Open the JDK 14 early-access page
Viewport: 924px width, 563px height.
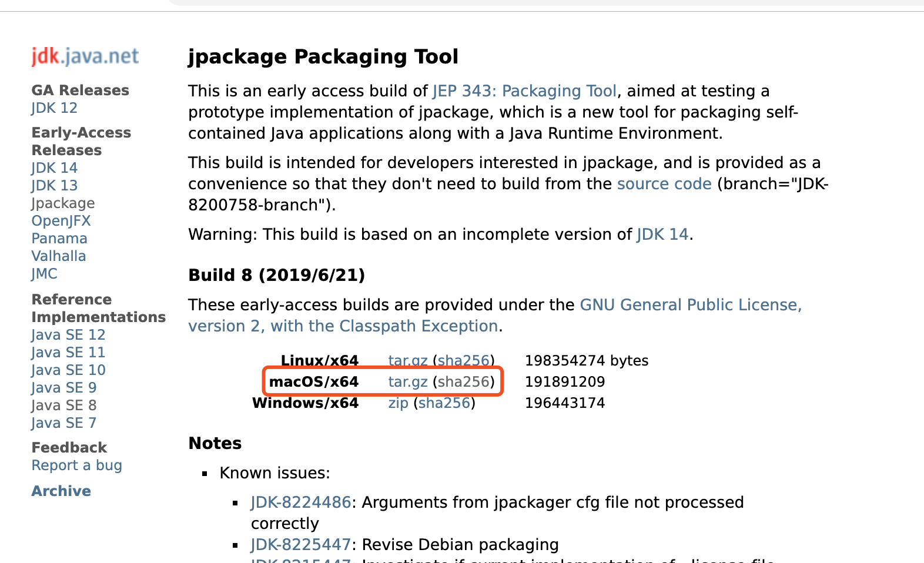[53, 167]
